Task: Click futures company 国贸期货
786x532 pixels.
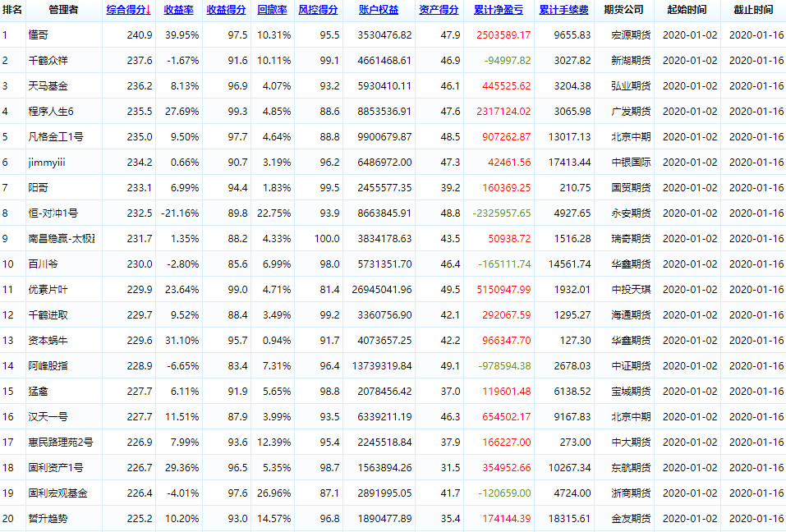Action: click(631, 188)
